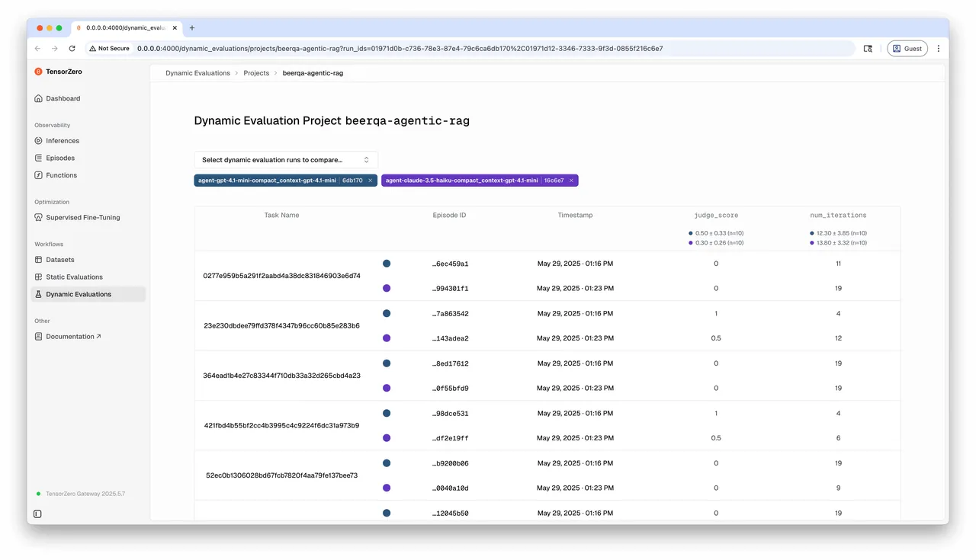Screen dimensions: 976x560
Task: Click the Static Evaluations icon
Action: coord(39,277)
